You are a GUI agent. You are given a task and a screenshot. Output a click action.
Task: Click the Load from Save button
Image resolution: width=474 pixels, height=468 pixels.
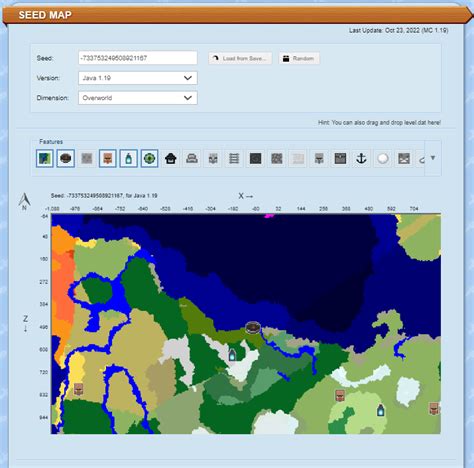tap(240, 58)
